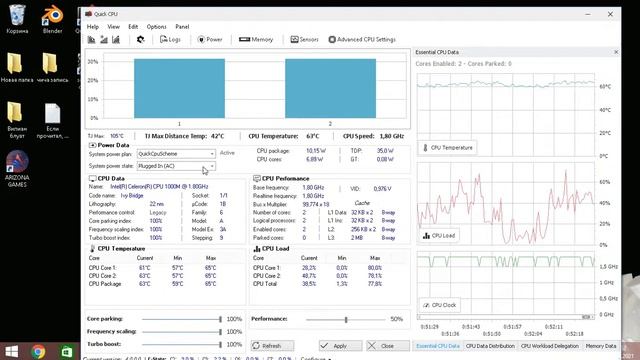Image resolution: width=640 pixels, height=360 pixels.
Task: Click the L1 Ins cache 8-way link
Action: pyautogui.click(x=388, y=221)
